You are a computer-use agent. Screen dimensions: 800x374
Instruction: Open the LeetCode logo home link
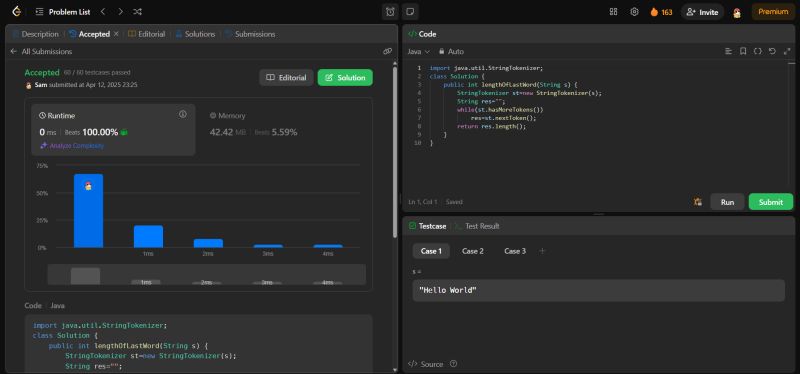tap(17, 11)
